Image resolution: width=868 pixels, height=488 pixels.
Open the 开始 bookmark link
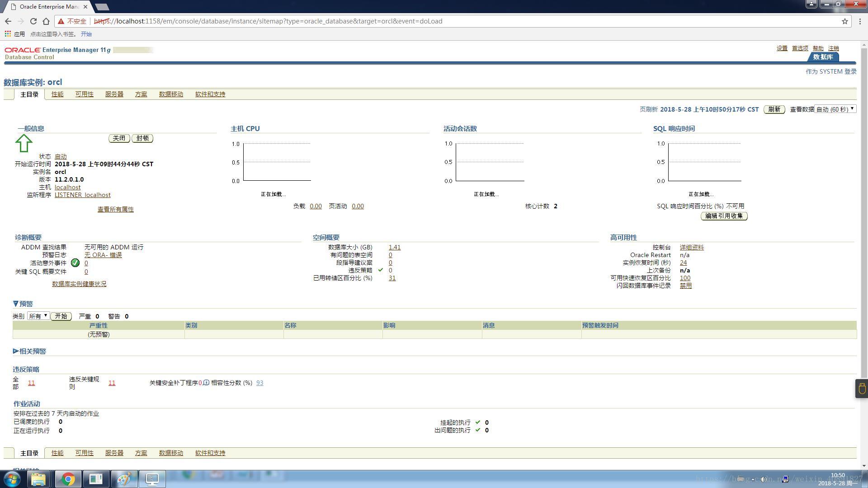pyautogui.click(x=86, y=34)
